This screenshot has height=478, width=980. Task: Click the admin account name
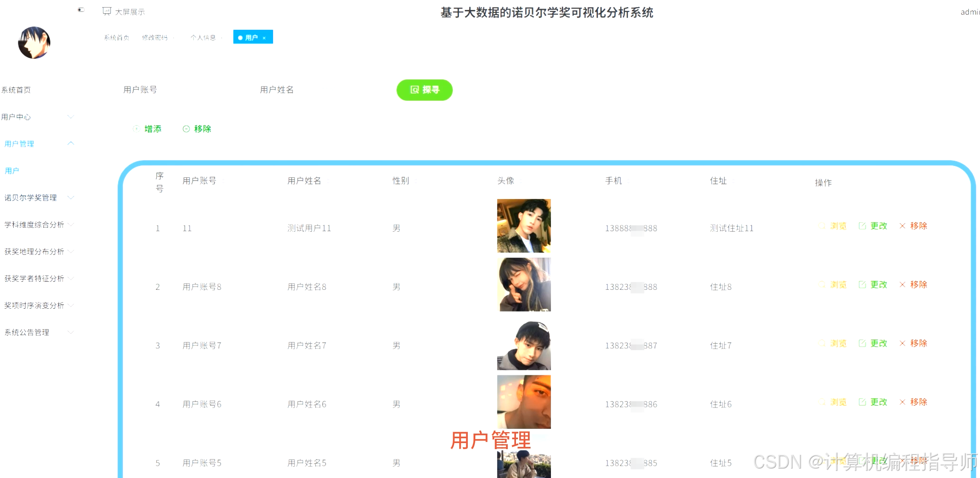tap(970, 12)
